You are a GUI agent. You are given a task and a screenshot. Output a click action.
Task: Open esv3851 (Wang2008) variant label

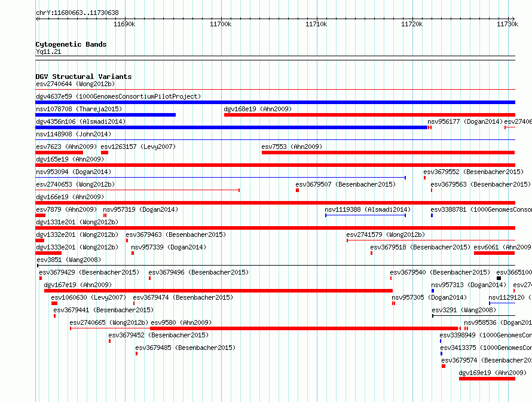(69, 260)
